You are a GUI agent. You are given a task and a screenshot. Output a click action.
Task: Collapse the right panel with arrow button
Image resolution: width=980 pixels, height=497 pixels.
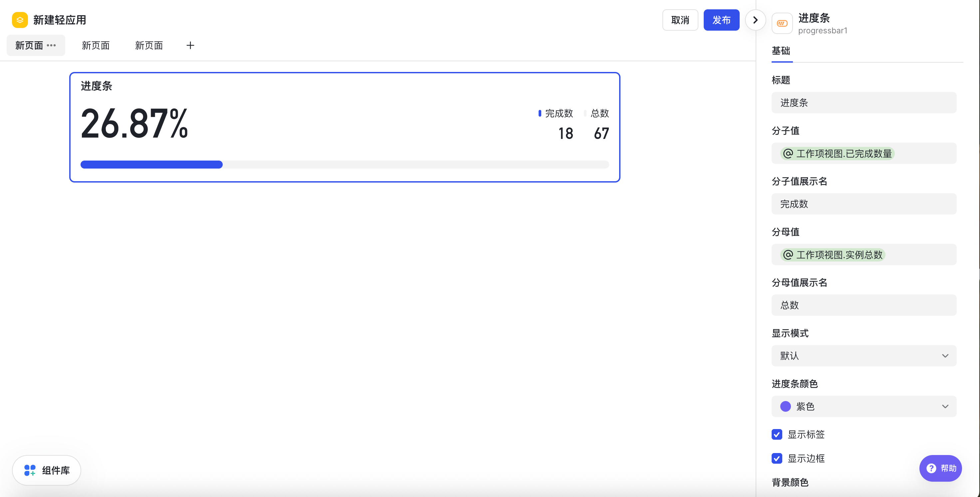[755, 20]
